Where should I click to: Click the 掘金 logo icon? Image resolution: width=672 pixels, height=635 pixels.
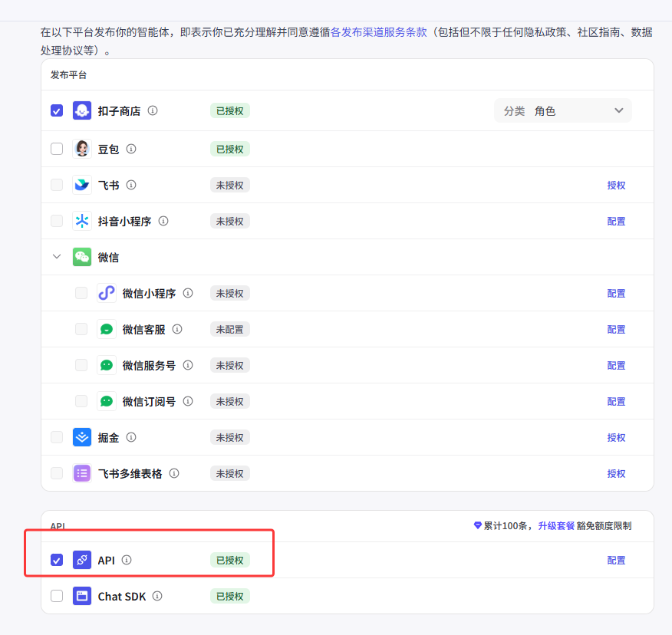(x=82, y=437)
